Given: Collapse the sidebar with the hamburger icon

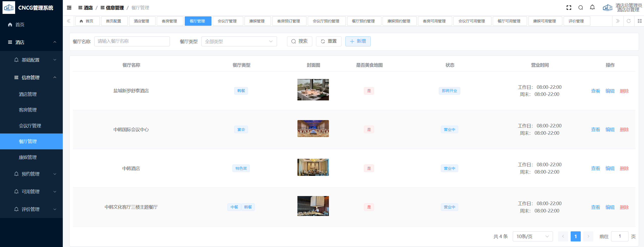Looking at the screenshot, I should coord(69,8).
